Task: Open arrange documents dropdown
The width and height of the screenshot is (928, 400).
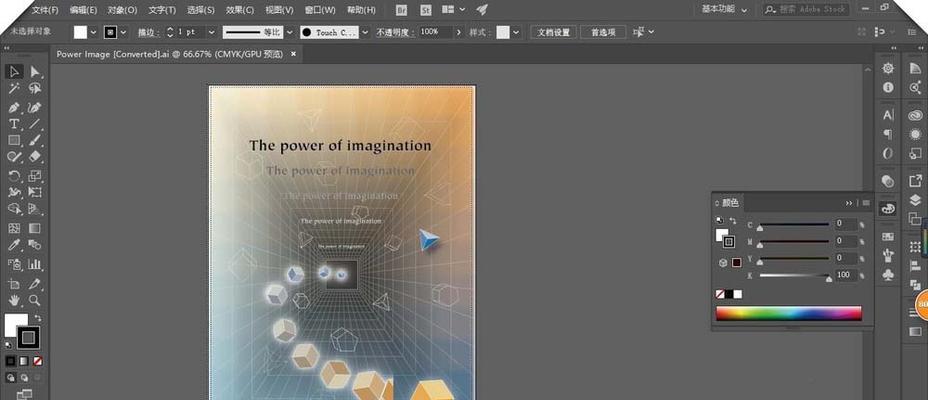Action: [x=453, y=9]
